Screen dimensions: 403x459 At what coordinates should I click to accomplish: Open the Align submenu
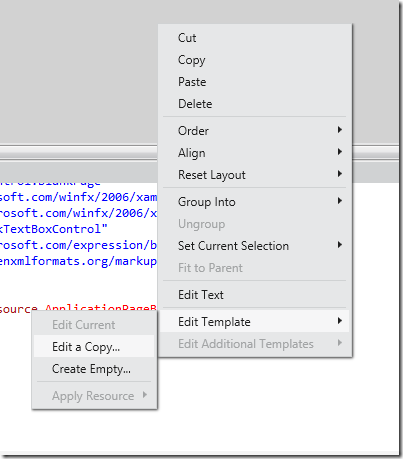click(x=255, y=153)
